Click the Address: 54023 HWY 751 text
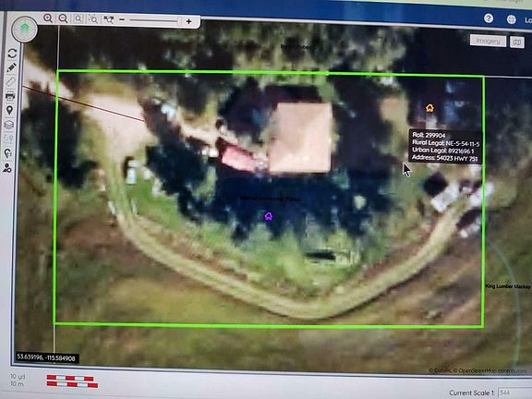 [x=445, y=158]
